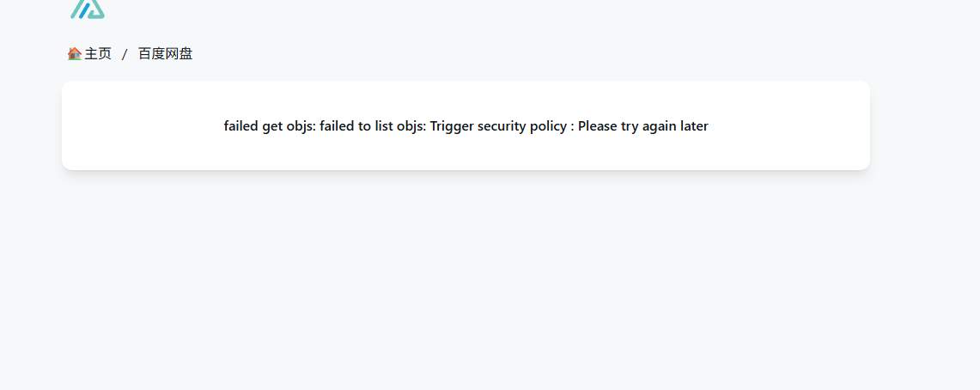
Task: Click the house icon in breadcrumb
Action: (75, 54)
